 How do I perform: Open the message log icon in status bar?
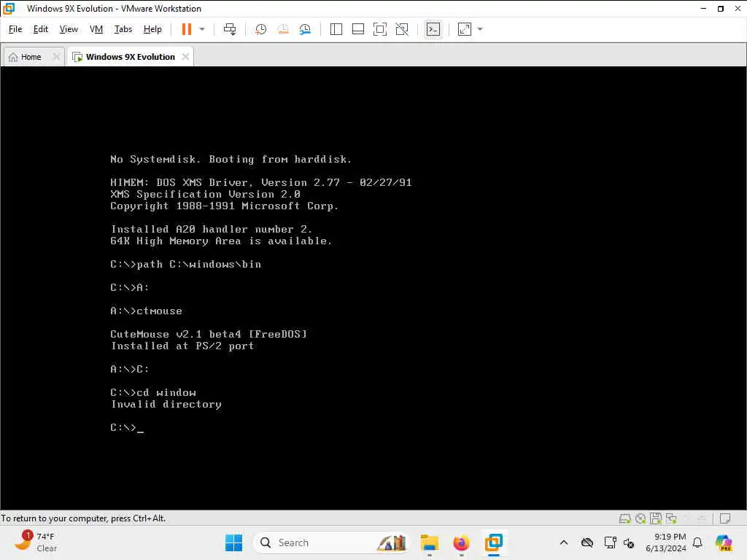[x=725, y=518]
